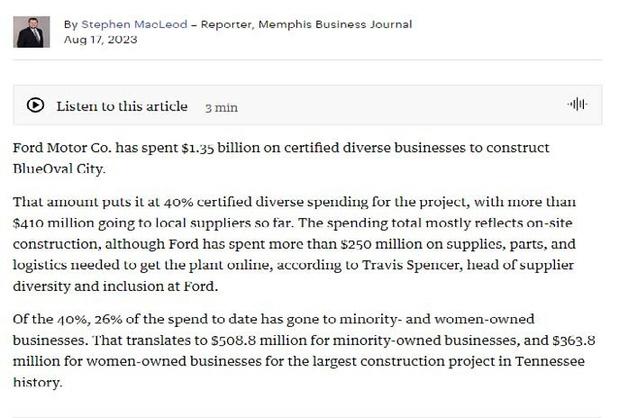619x418 pixels.
Task: Click the "Listen to this article" label
Action: pos(122,107)
